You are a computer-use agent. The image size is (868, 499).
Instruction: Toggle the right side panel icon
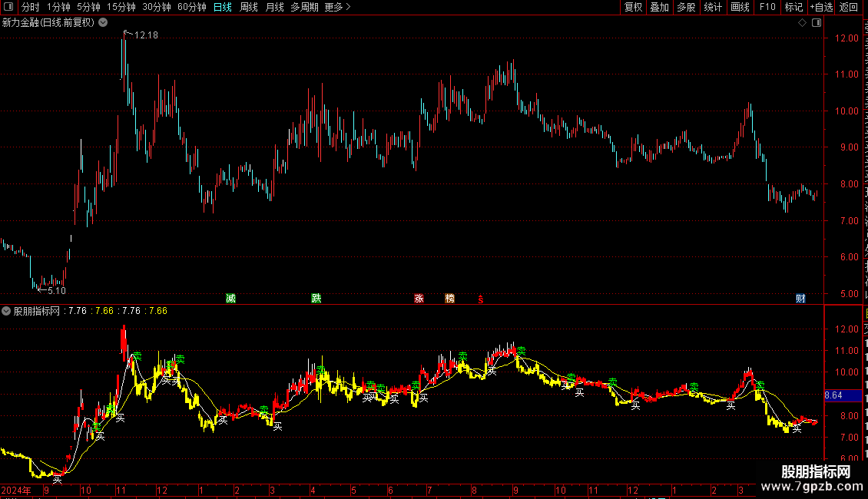click(817, 23)
